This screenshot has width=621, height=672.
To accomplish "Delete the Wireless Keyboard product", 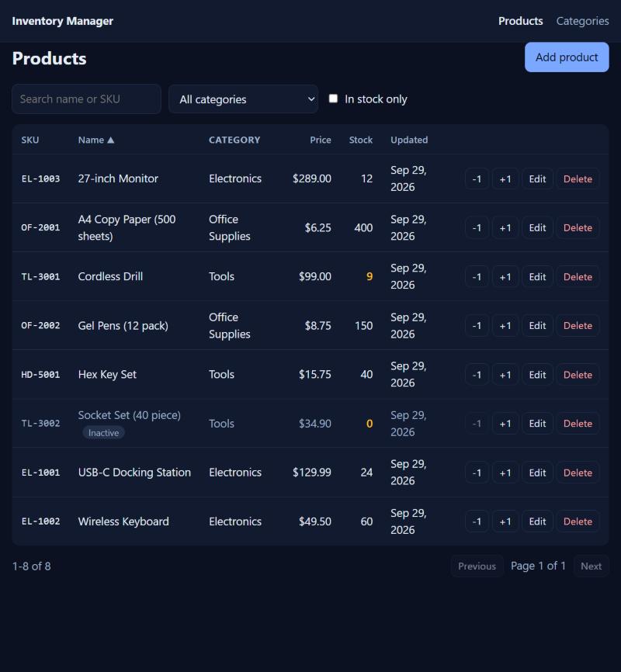I will pos(578,521).
